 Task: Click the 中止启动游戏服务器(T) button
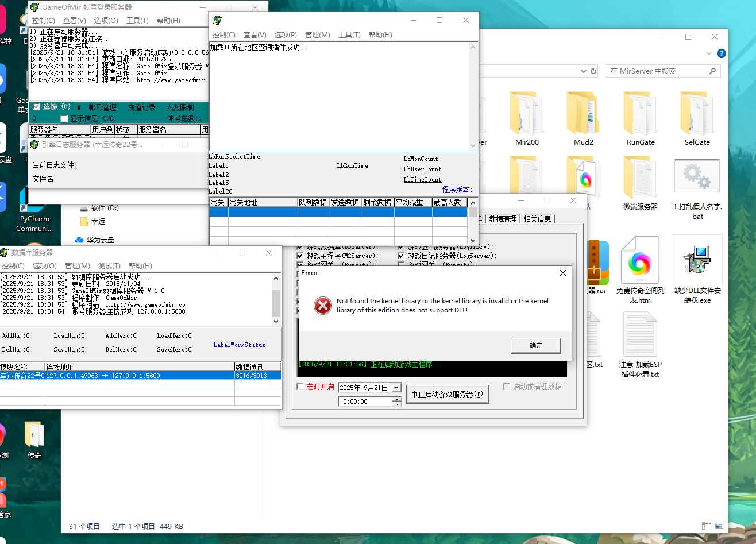(448, 395)
